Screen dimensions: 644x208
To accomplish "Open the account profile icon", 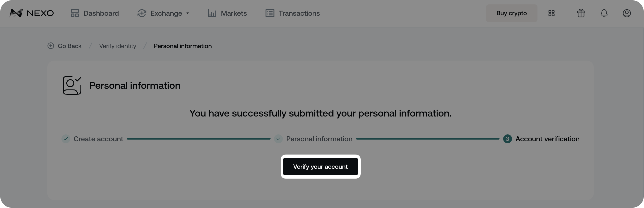I will click(627, 13).
